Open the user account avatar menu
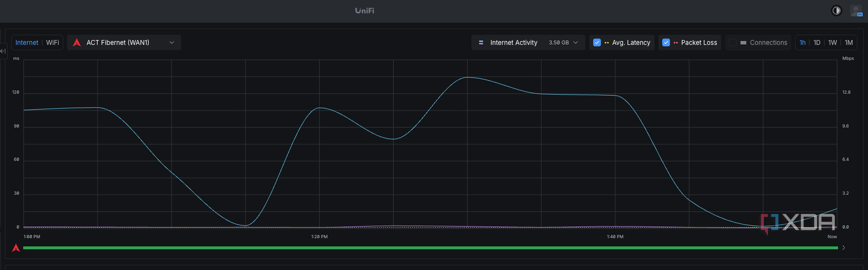The height and width of the screenshot is (270, 868). pos(856,11)
